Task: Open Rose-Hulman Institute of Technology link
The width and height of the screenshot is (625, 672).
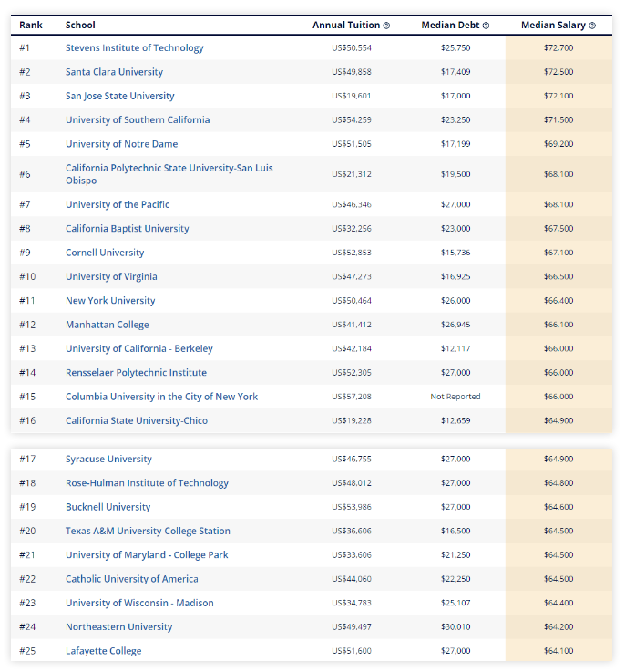Action: [x=147, y=483]
